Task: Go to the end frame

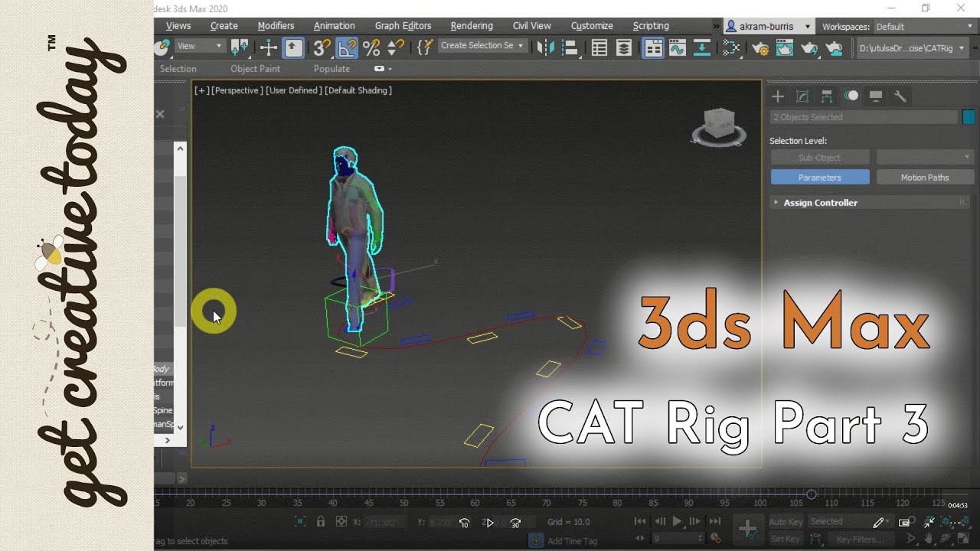Action: tap(714, 521)
